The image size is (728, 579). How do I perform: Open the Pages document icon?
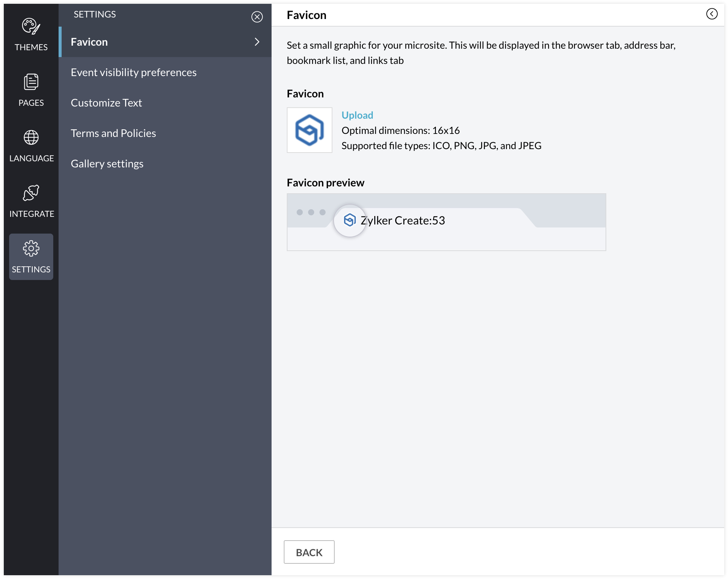[x=31, y=82]
